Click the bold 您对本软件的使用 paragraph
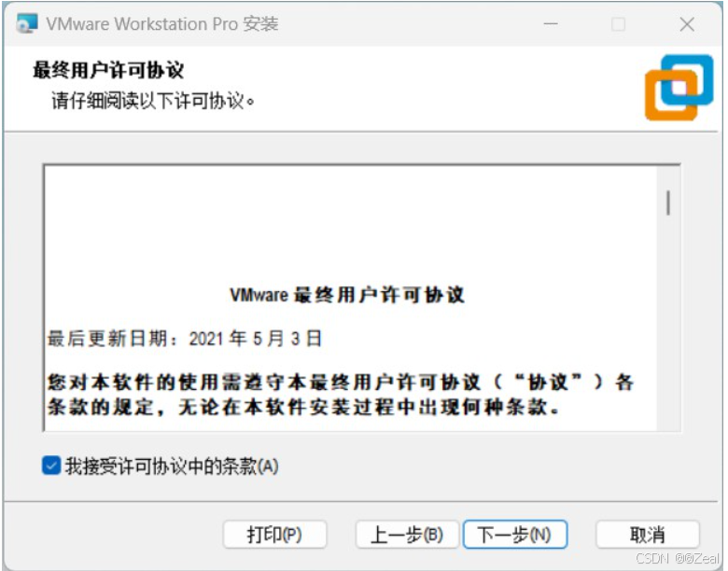Image resolution: width=728 pixels, height=571 pixels. coord(341,395)
